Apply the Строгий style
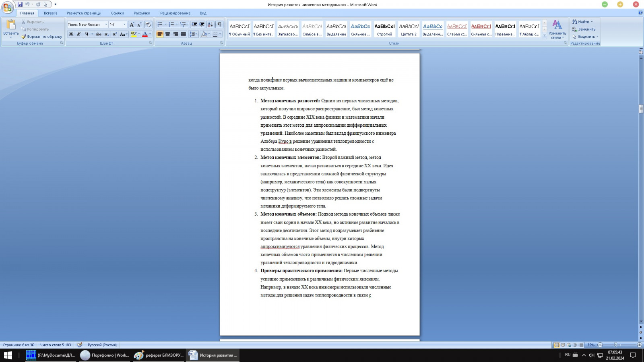This screenshot has height=362, width=644. point(384,29)
